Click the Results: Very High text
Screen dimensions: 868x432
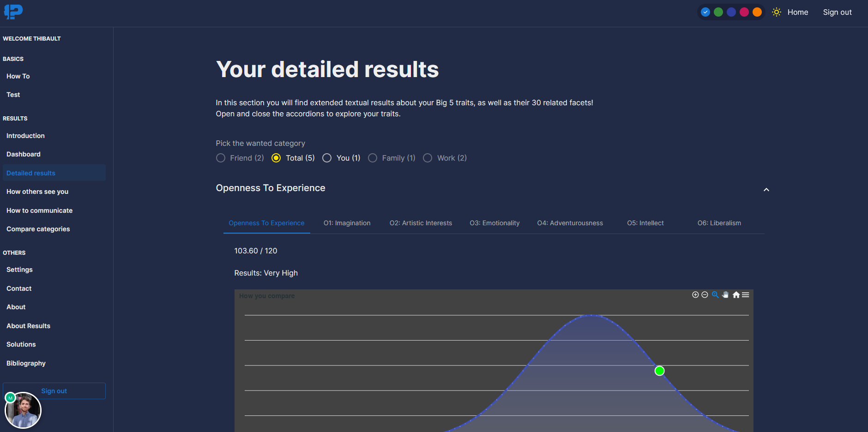(x=266, y=273)
